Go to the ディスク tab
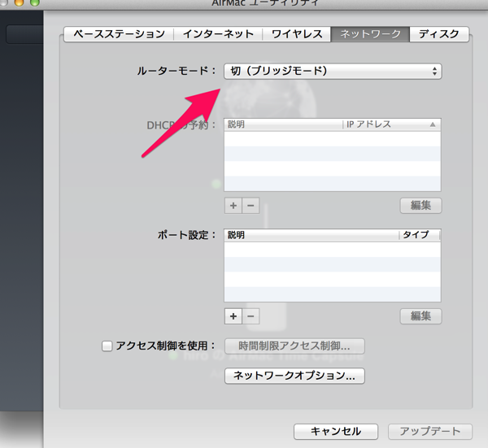Viewport: 488px width, 448px height. click(439, 34)
